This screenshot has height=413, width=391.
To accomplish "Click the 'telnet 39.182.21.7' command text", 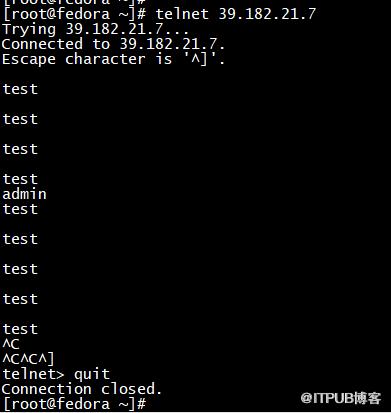I will [236, 14].
